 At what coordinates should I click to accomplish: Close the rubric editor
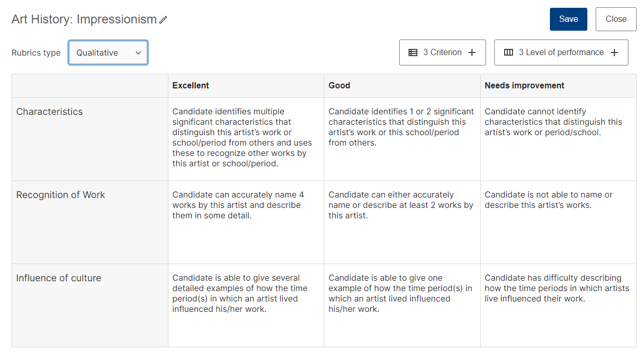[x=616, y=19]
